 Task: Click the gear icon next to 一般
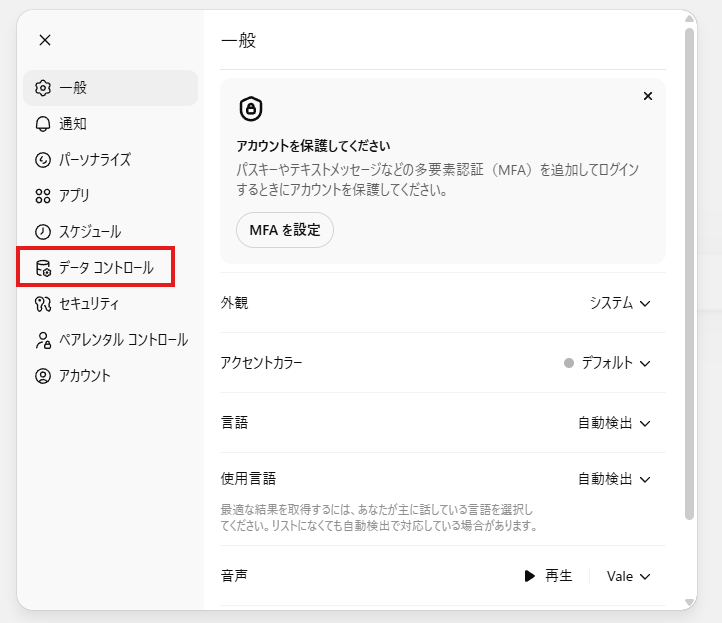point(43,88)
